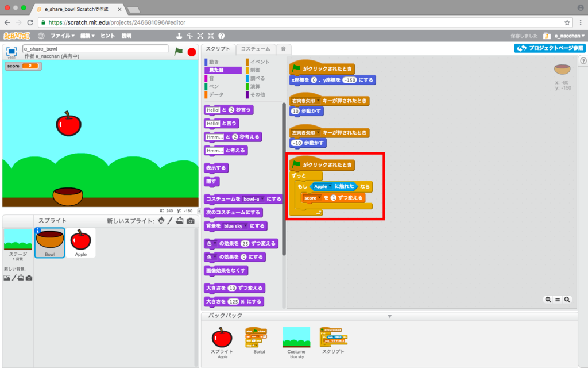The width and height of the screenshot is (588, 368).
Task: Open tips panel question mark at right edge
Action: 583,61
